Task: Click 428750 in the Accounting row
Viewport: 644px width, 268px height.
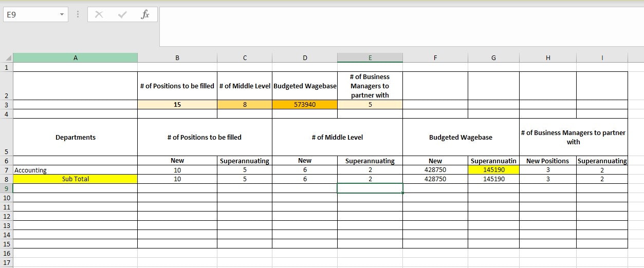Action: point(435,170)
